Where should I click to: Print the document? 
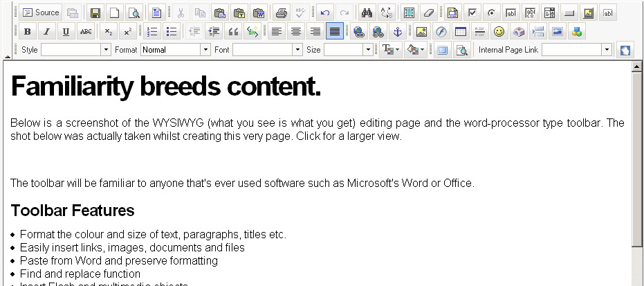tap(282, 12)
